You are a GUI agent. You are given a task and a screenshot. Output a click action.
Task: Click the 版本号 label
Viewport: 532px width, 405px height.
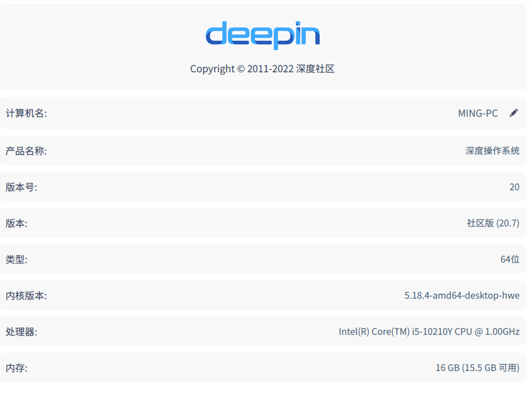(x=21, y=187)
